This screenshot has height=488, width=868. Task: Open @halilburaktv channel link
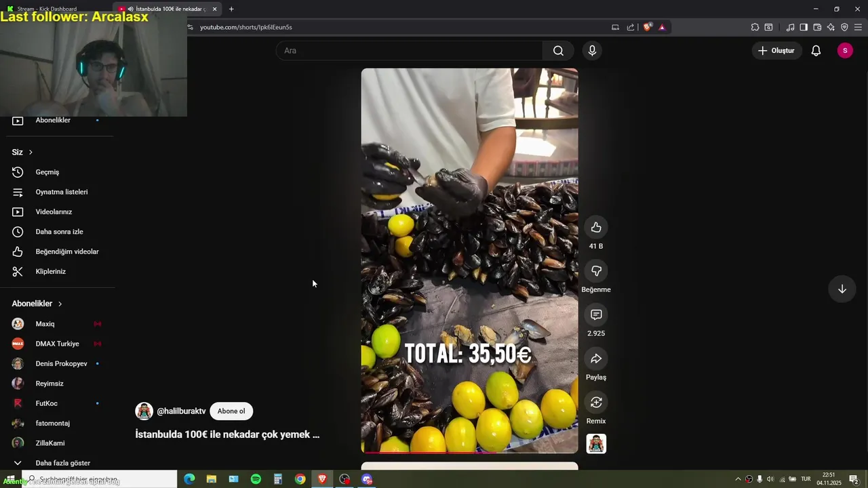click(x=181, y=411)
